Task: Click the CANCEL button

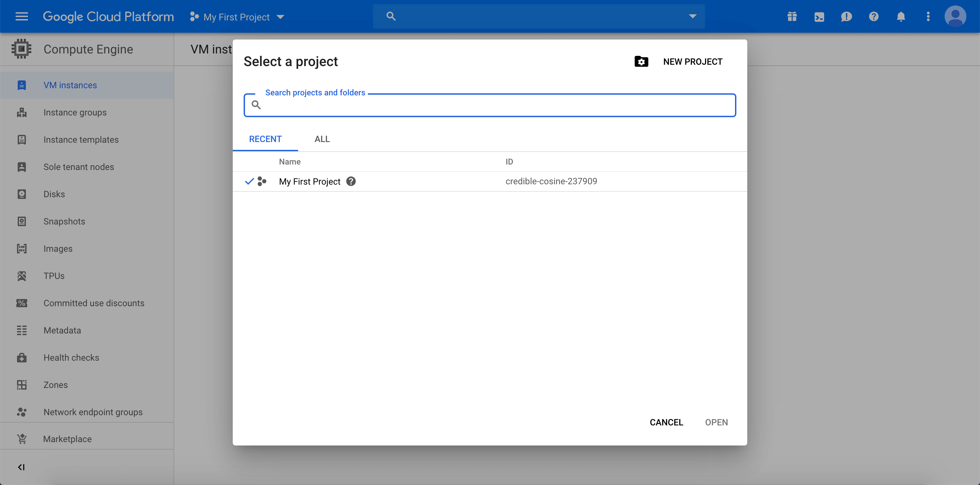Action: [x=666, y=422]
